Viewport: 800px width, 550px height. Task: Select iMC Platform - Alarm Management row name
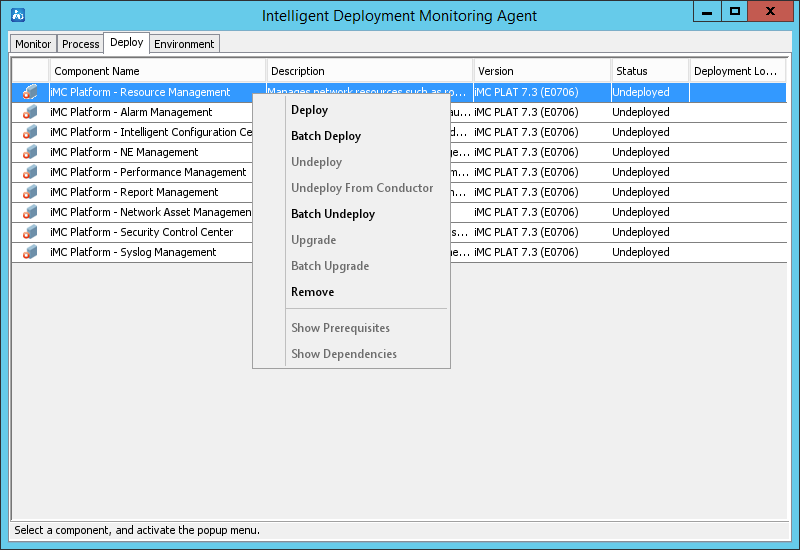pyautogui.click(x=131, y=112)
